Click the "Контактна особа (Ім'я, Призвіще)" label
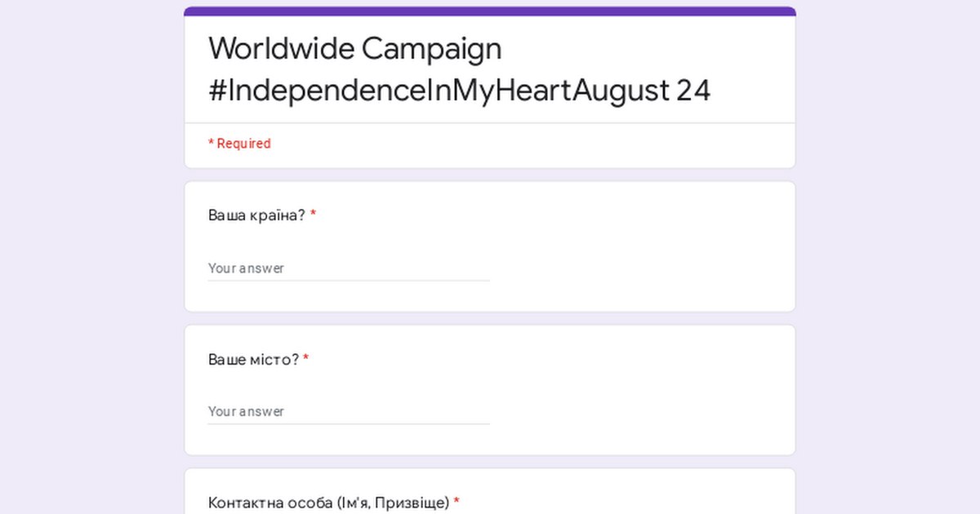Viewport: 980px width, 514px height. [328, 503]
